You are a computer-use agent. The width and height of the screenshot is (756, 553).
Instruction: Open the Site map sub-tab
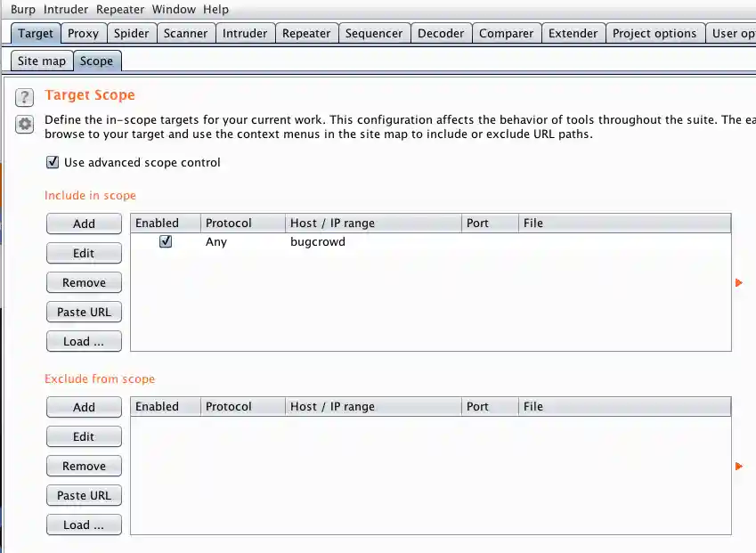[x=42, y=61]
